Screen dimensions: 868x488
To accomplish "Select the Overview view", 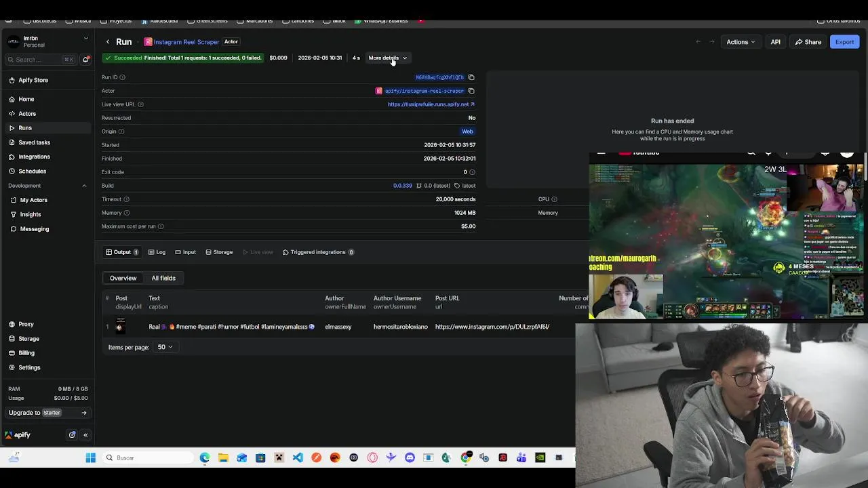I will (123, 278).
